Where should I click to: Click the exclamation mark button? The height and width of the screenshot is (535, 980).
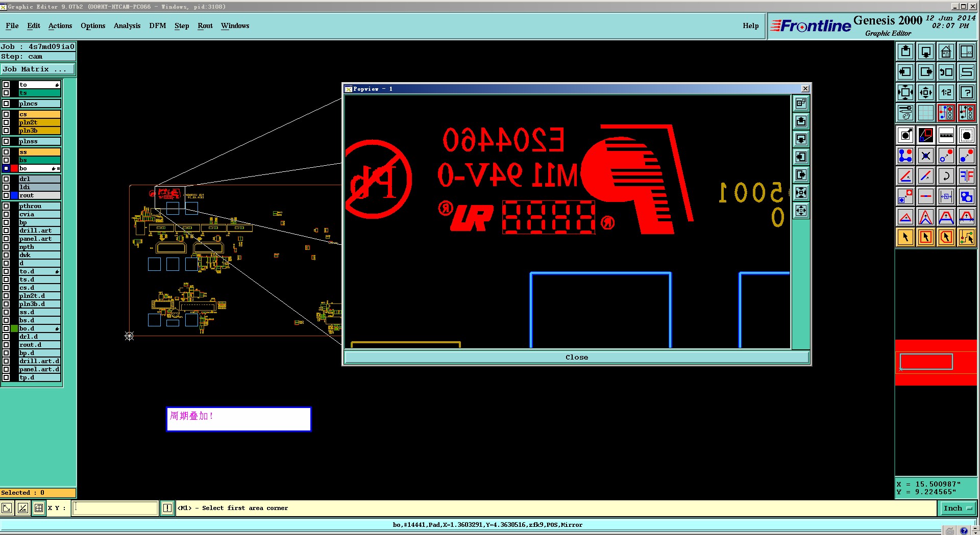(167, 508)
